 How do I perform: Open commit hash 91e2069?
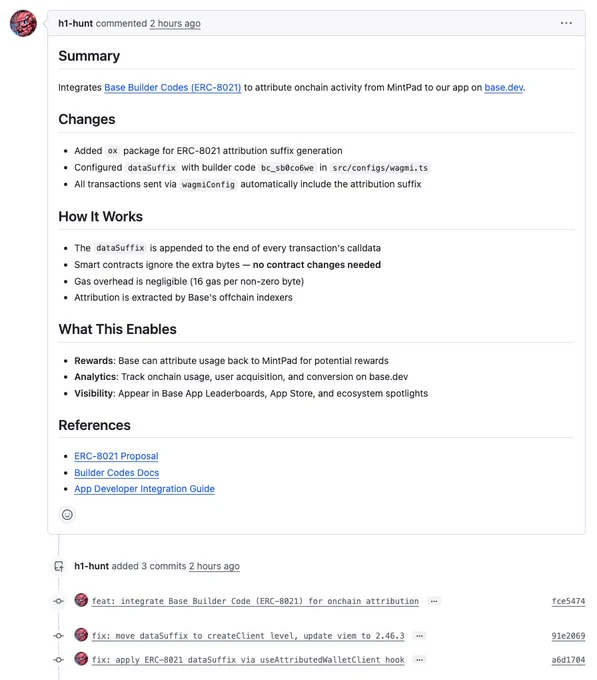coord(568,636)
